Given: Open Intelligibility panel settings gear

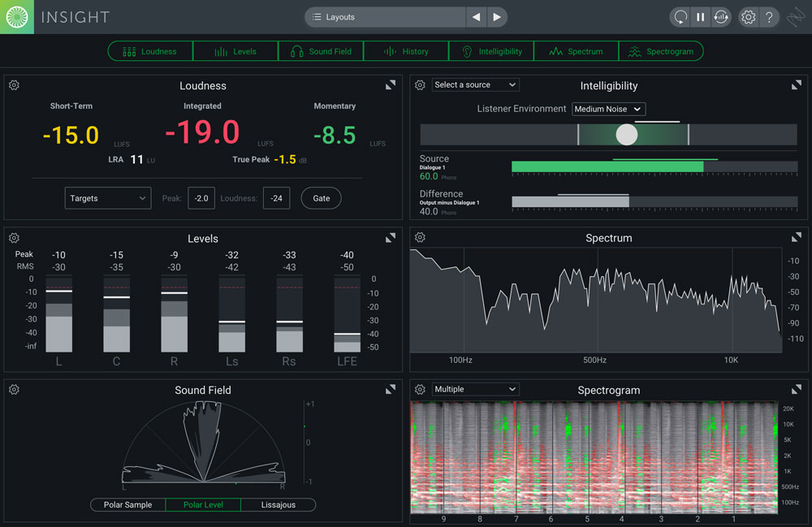Looking at the screenshot, I should tap(420, 85).
